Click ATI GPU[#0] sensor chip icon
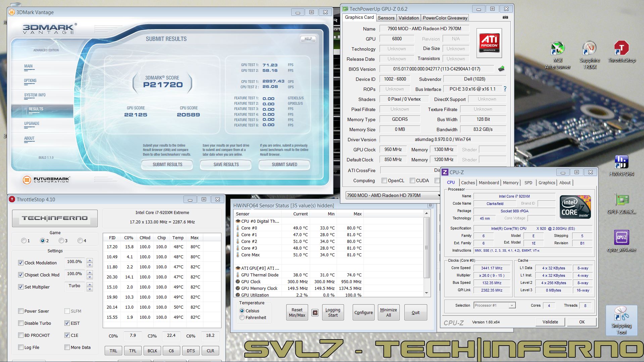The height and width of the screenshot is (362, 644). tap(238, 268)
